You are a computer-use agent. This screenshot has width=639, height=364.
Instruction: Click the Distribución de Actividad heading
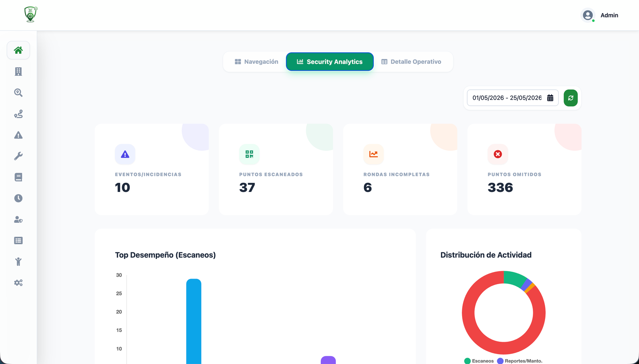click(x=486, y=255)
